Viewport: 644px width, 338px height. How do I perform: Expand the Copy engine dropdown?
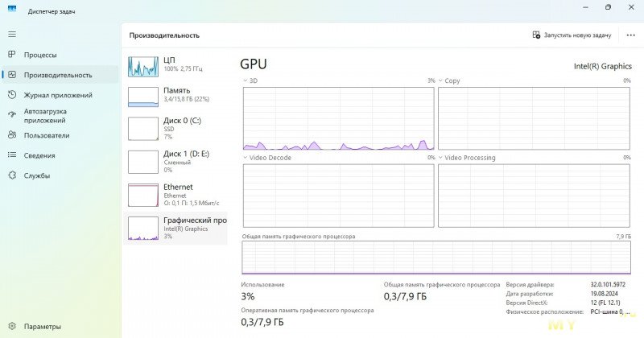[440, 81]
